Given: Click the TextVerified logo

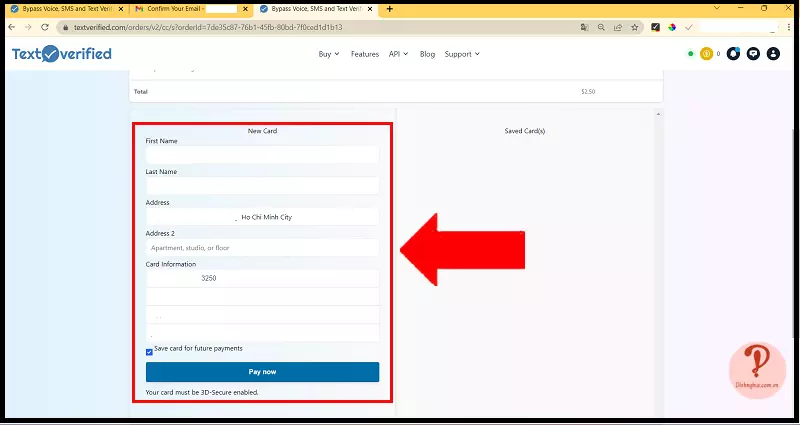Looking at the screenshot, I should point(62,54).
